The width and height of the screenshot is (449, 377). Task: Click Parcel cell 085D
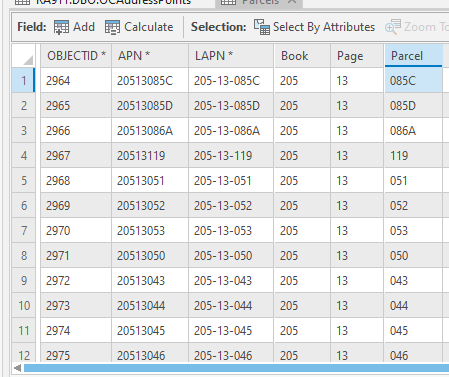pos(414,105)
